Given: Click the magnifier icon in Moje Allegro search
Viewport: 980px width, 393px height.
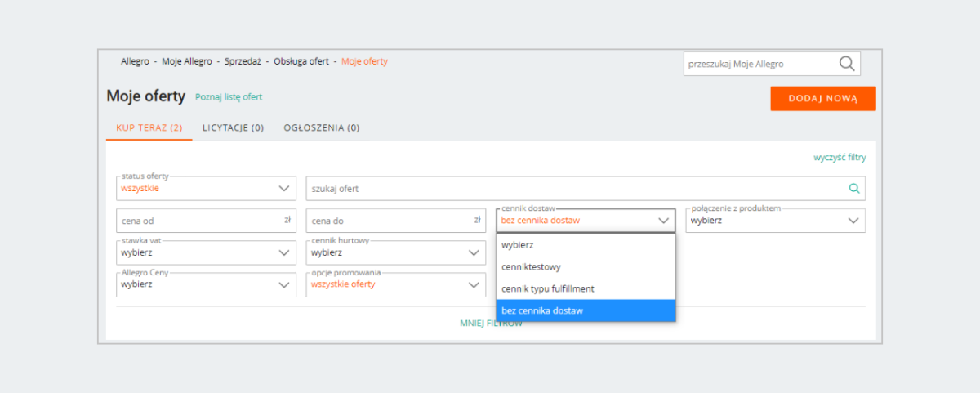Looking at the screenshot, I should (x=846, y=64).
